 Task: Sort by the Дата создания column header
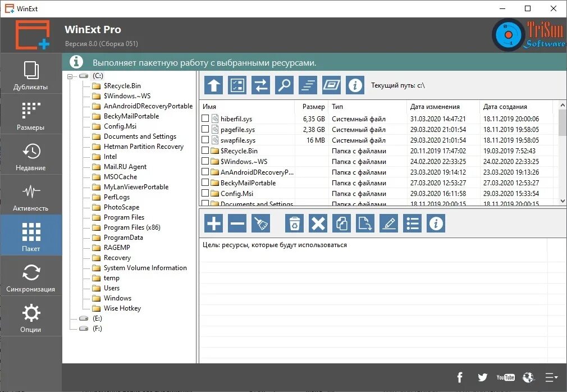tap(516, 107)
